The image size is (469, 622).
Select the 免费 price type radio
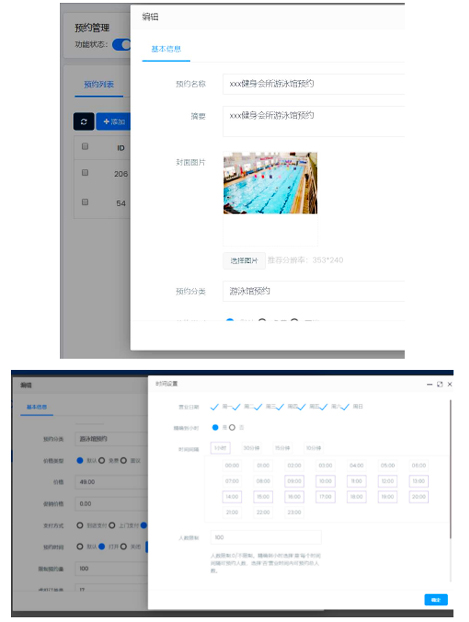coord(102,460)
